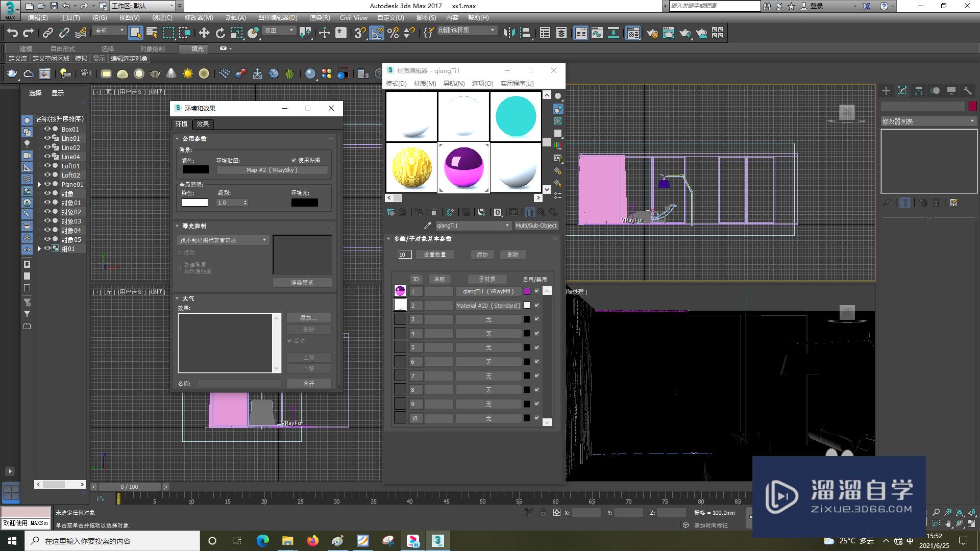This screenshot has height=552, width=980.
Task: Open the Motion panel icon
Action: click(935, 91)
